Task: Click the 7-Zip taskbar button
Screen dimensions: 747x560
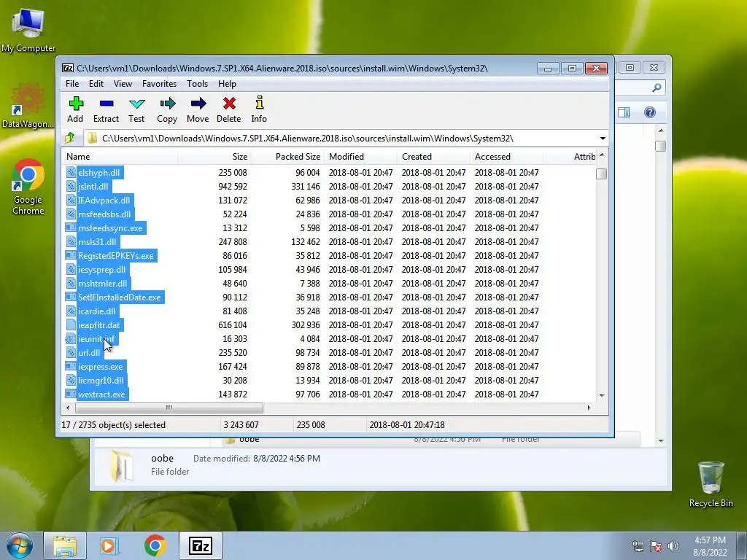Action: pos(200,545)
